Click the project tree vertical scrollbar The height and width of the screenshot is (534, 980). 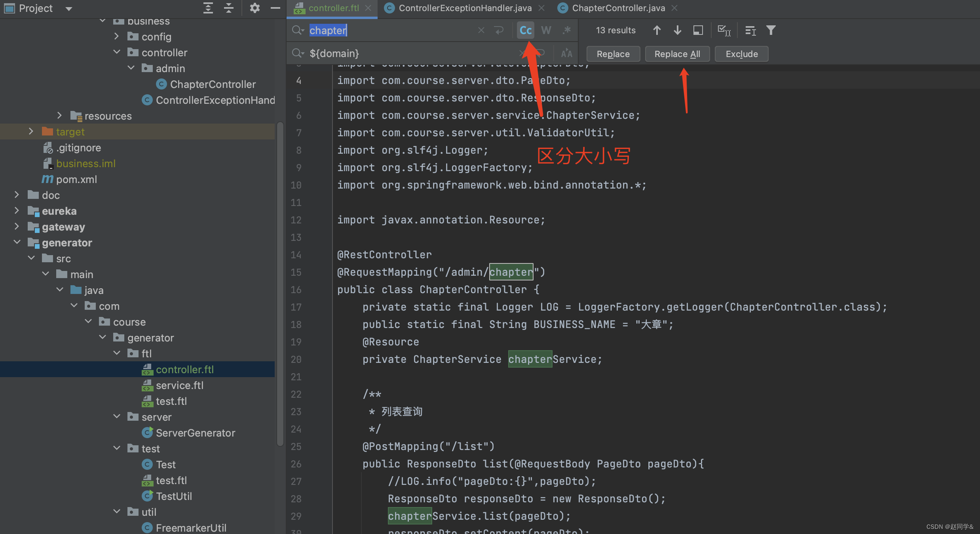point(280,283)
